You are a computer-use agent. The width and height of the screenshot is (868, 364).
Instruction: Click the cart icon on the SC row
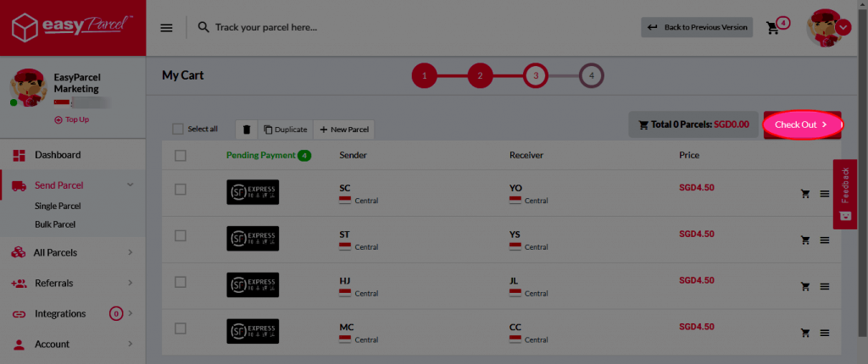click(805, 194)
